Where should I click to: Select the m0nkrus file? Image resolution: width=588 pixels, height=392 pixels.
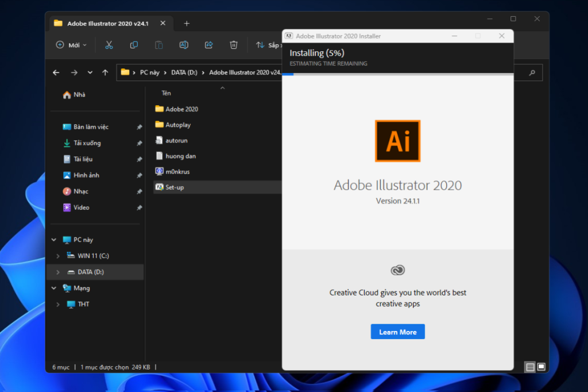coord(177,172)
